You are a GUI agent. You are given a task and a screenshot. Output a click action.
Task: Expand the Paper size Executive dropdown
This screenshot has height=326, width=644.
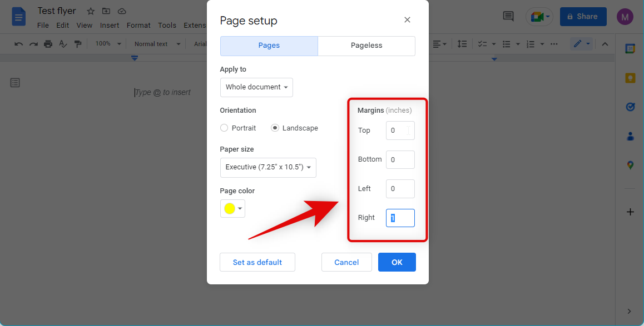[268, 167]
